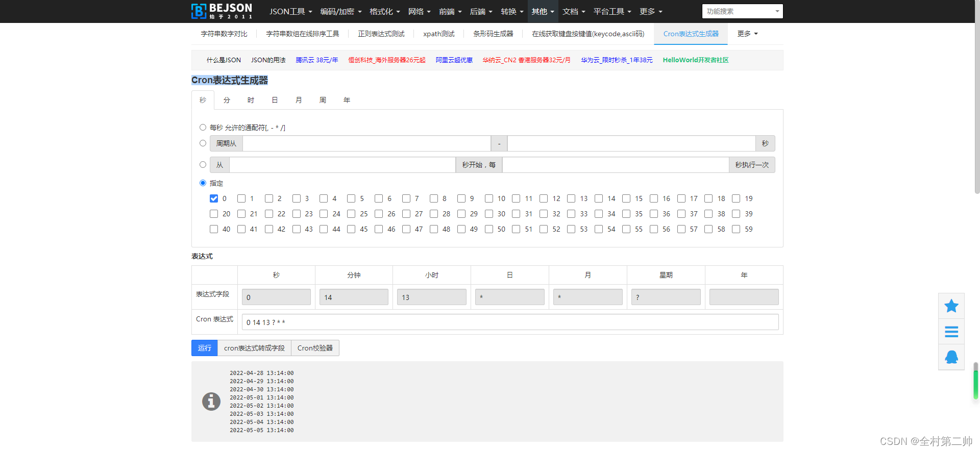Open the 字符串数字对比 link
The width and height of the screenshot is (980, 451).
pyautogui.click(x=224, y=34)
